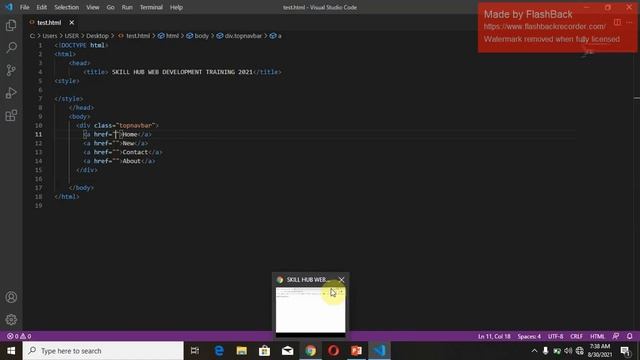Click the feedback icon in status bar
This screenshot has height=360, width=640.
pyautogui.click(x=616, y=336)
